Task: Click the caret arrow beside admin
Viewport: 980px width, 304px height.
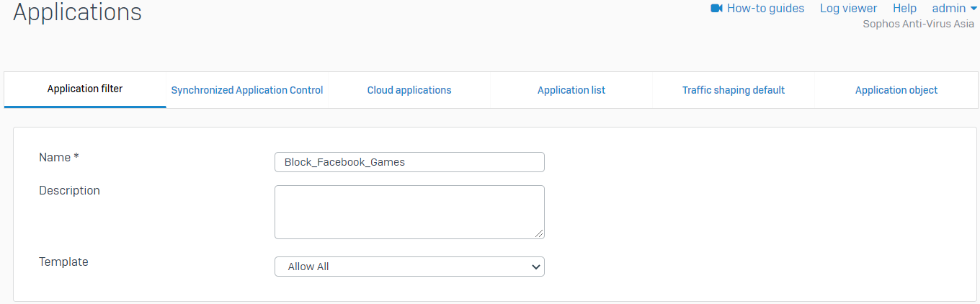Action: pos(974,9)
